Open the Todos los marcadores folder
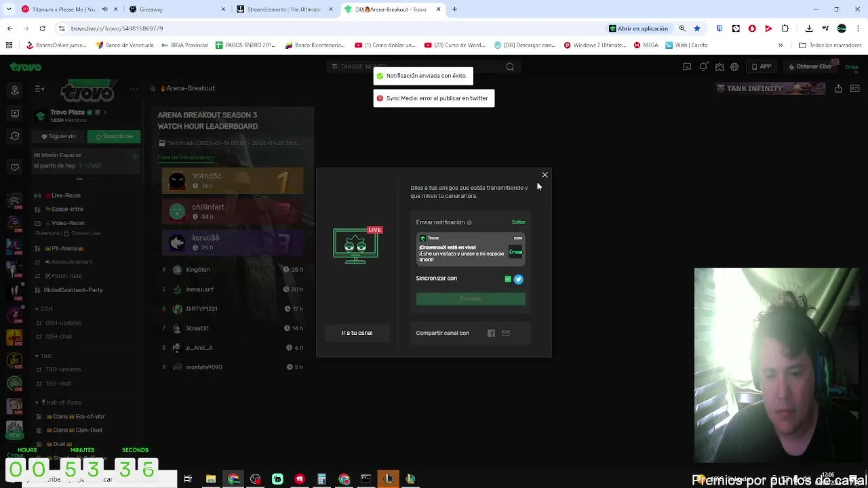 [x=829, y=45]
